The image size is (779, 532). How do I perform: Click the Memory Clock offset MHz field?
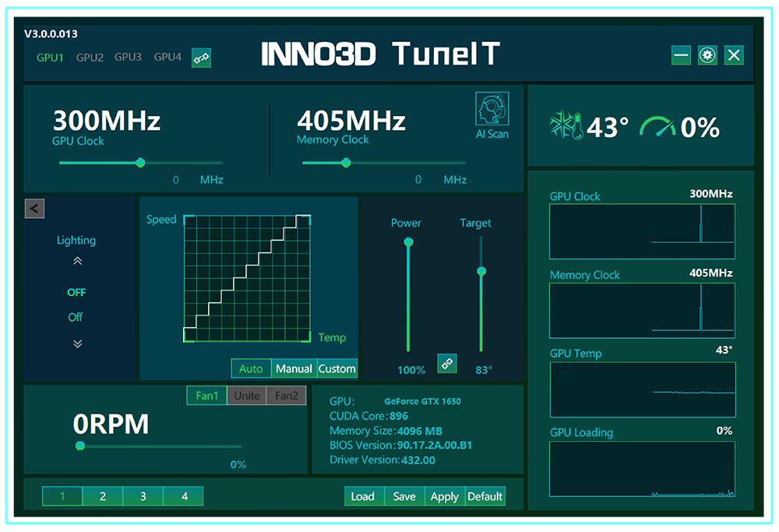(418, 179)
